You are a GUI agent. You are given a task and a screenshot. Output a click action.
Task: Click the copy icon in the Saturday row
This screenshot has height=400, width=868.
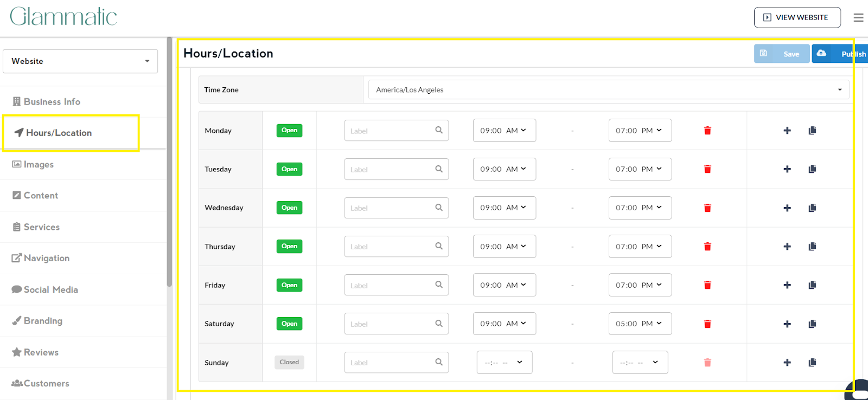812,324
